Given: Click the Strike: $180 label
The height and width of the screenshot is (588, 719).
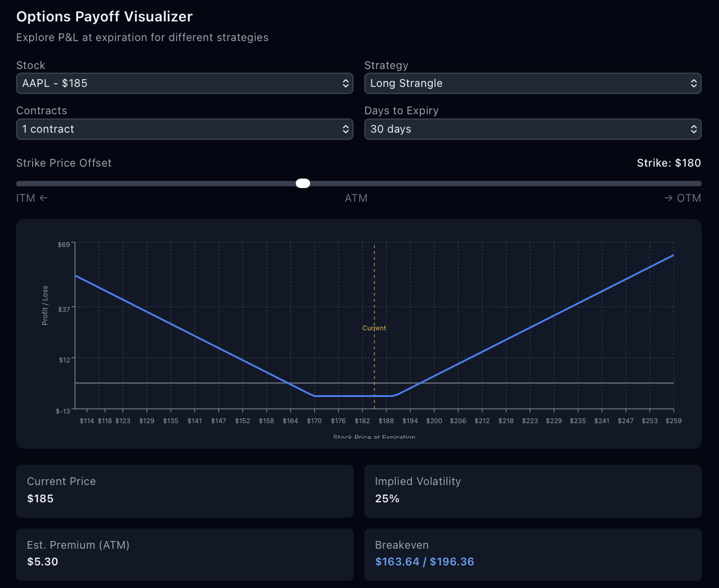Looking at the screenshot, I should point(668,162).
